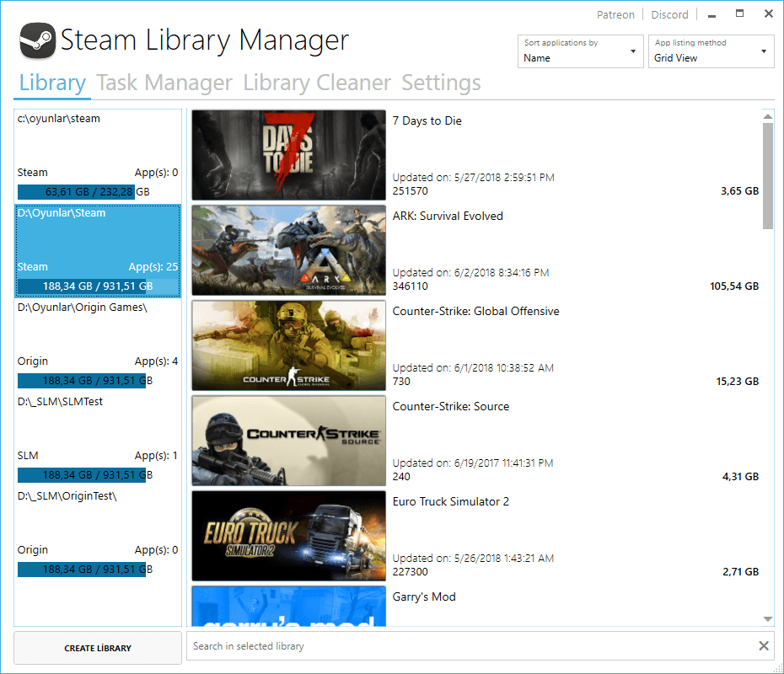The width and height of the screenshot is (784, 674).
Task: Select the D:\Oyunlar\Steam library
Action: point(98,250)
